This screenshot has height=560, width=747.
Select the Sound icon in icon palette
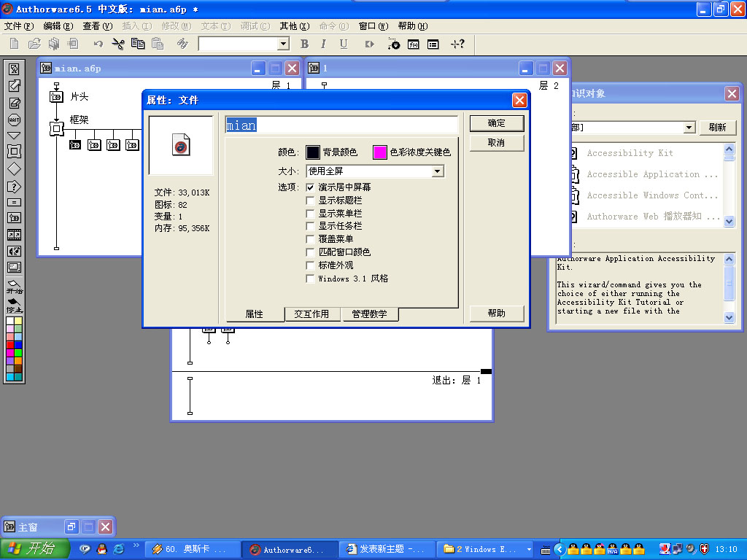pyautogui.click(x=15, y=251)
